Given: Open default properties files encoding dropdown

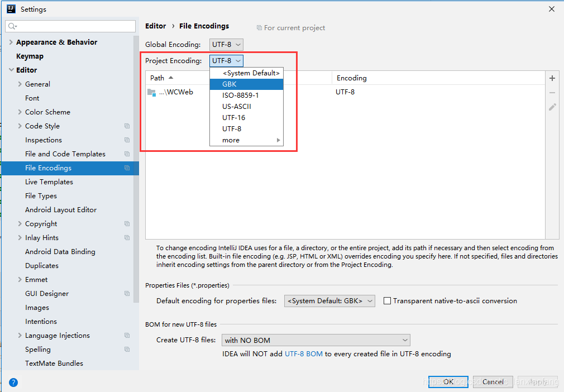Looking at the screenshot, I should (x=329, y=300).
